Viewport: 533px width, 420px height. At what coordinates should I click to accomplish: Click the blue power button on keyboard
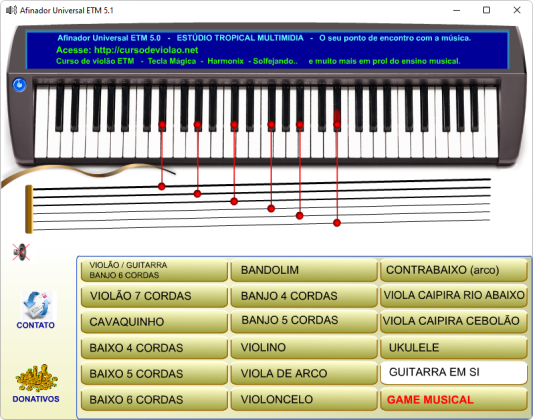(x=19, y=85)
